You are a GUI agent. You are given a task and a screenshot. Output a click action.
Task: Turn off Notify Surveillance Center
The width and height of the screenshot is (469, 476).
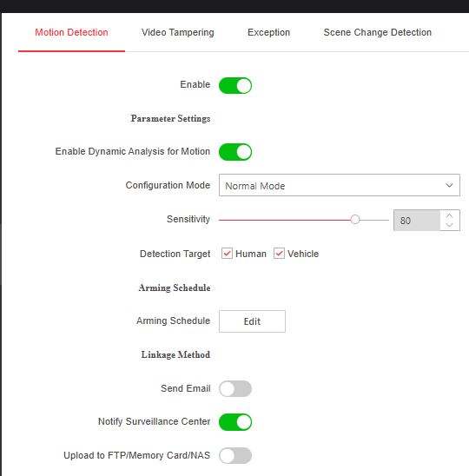235,422
